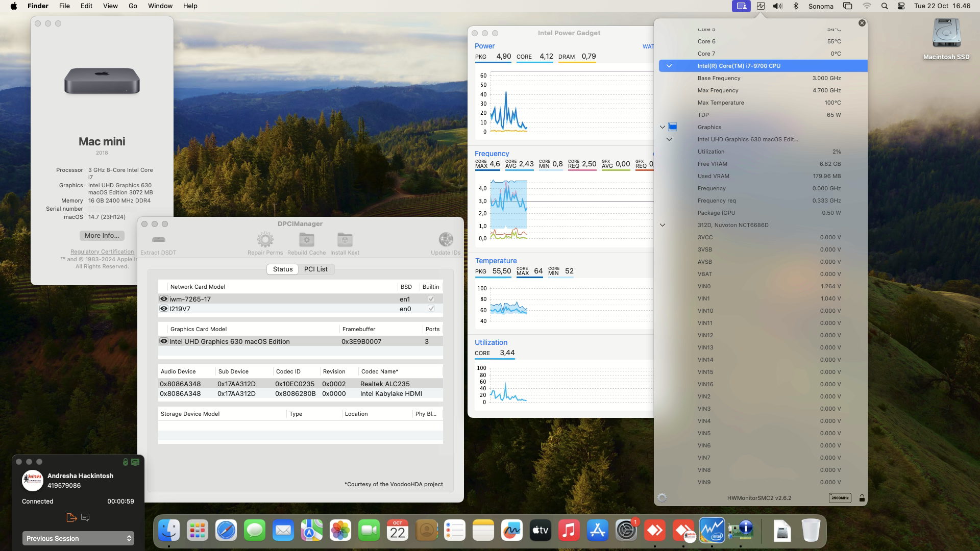Image resolution: width=980 pixels, height=551 pixels.
Task: Open Intel Power Gadget icon in Dock
Action: (x=712, y=531)
